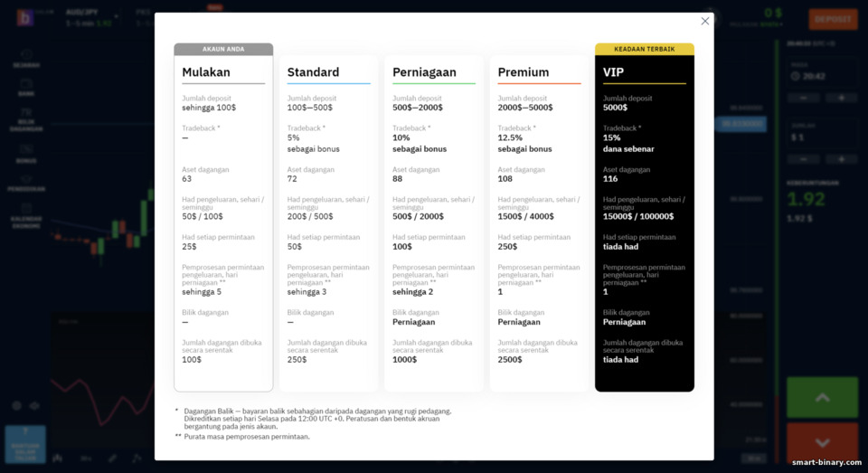The height and width of the screenshot is (473, 868).
Task: Open the blurred Sejarah history sidebar icon
Action: (x=26, y=59)
